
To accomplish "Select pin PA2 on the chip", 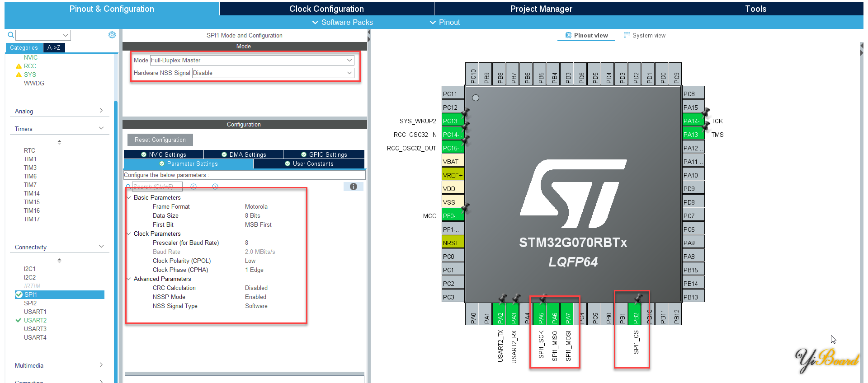I will [x=500, y=313].
